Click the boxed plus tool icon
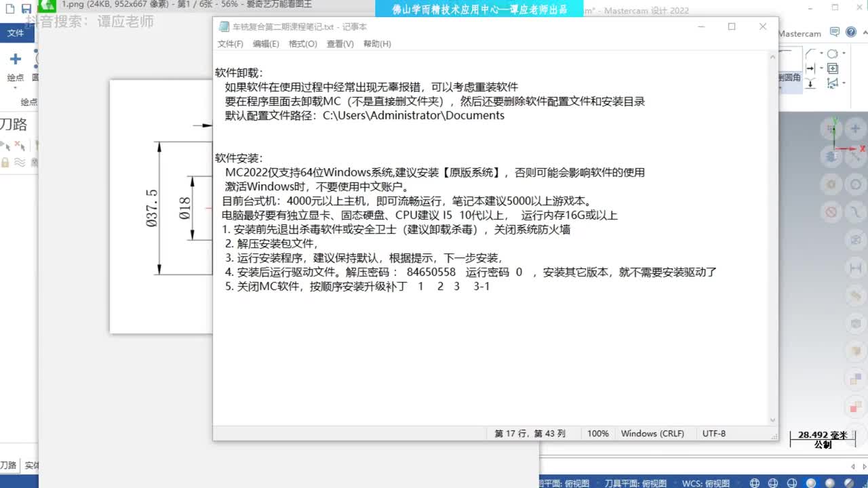This screenshot has width=868, height=488. [x=833, y=68]
